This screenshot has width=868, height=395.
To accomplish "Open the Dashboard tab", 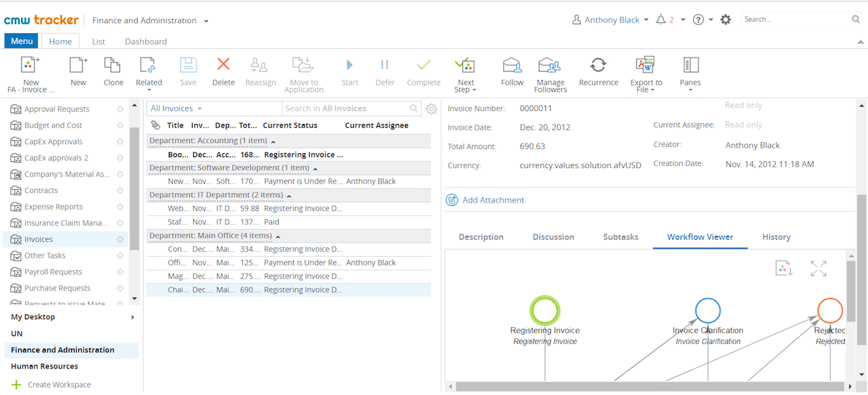I will pos(146,41).
